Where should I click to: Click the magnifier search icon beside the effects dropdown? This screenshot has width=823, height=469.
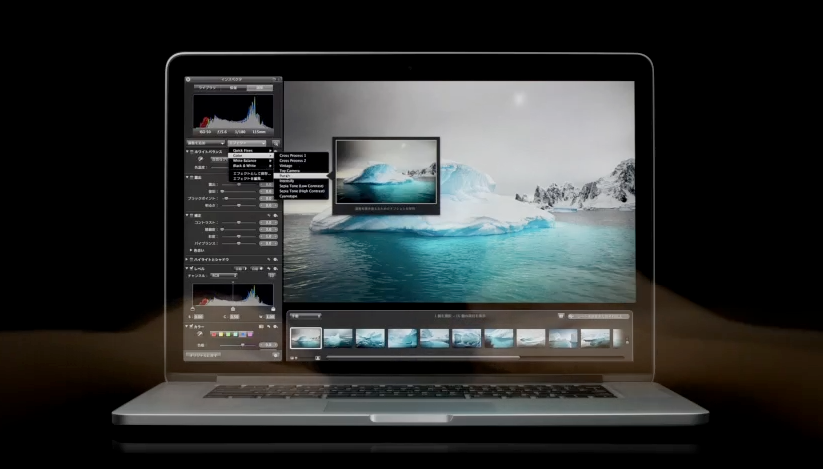coord(275,144)
